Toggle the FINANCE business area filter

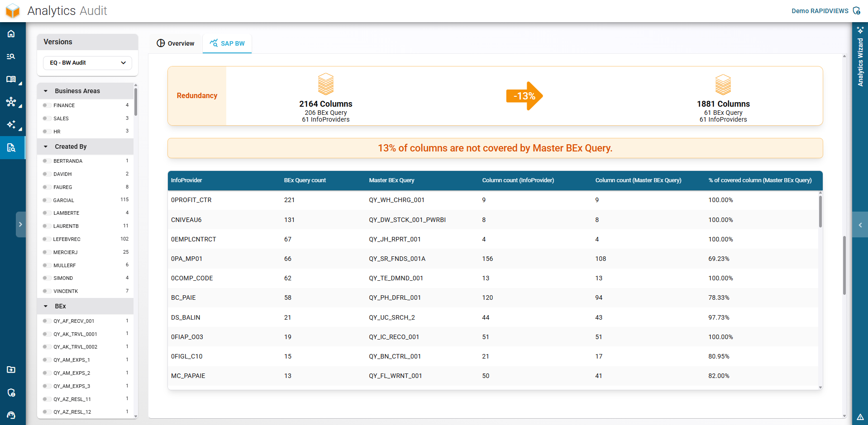(45, 105)
